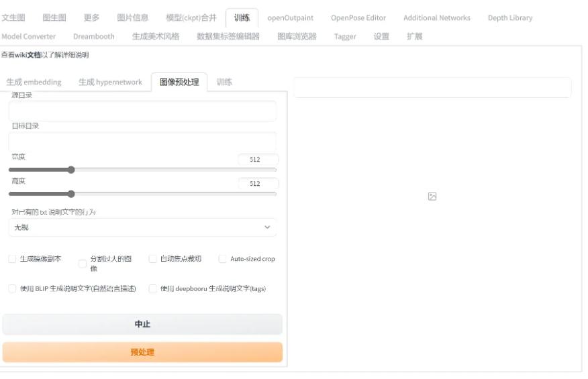Open the Depth Library tab
This screenshot has height=379, width=588.
pyautogui.click(x=510, y=17)
